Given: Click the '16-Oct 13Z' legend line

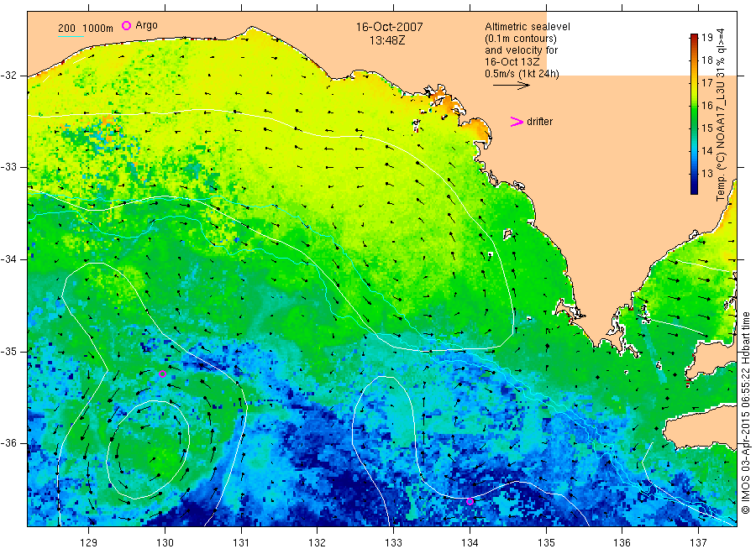Looking at the screenshot, I should coord(512,62).
